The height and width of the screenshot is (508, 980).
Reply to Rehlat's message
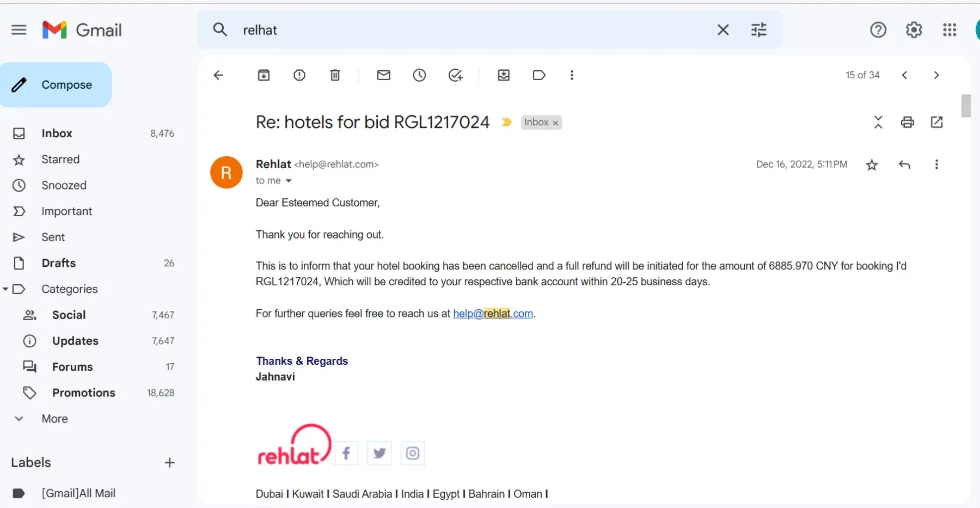coord(904,164)
